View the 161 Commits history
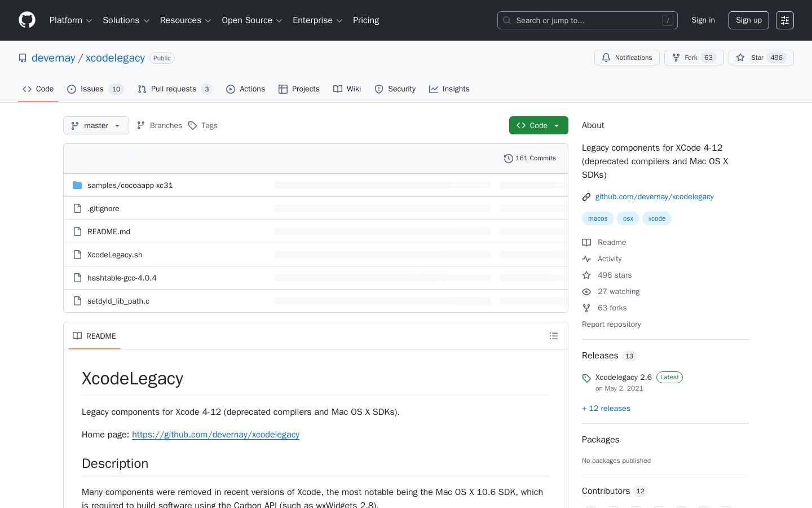 pos(530,159)
